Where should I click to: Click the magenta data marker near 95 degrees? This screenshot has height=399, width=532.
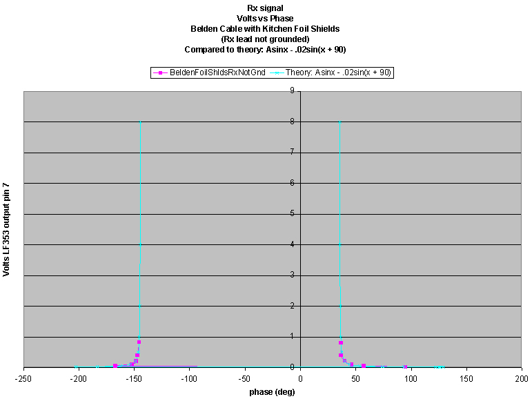coord(405,367)
